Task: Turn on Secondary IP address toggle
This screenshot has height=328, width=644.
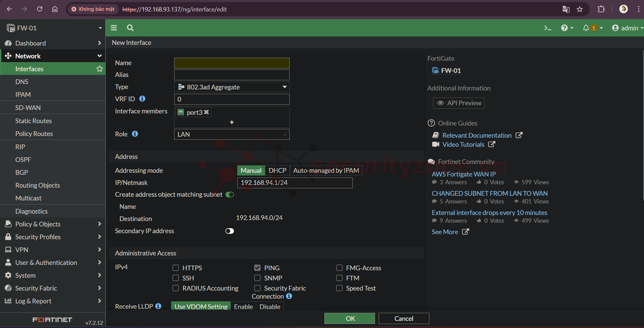Action: 230,231
